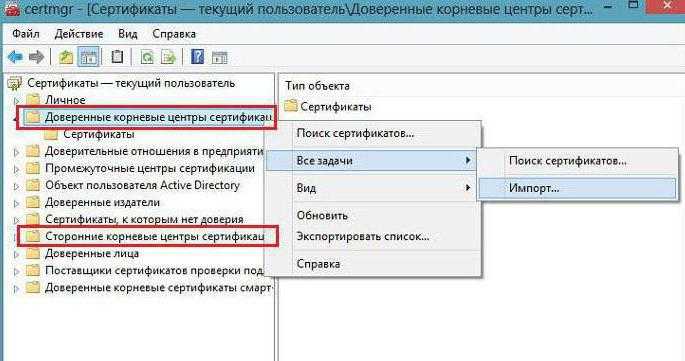Click the Объект пользователя Active Directory folder icon
Screen dimensions: 685x361
pos(33,185)
